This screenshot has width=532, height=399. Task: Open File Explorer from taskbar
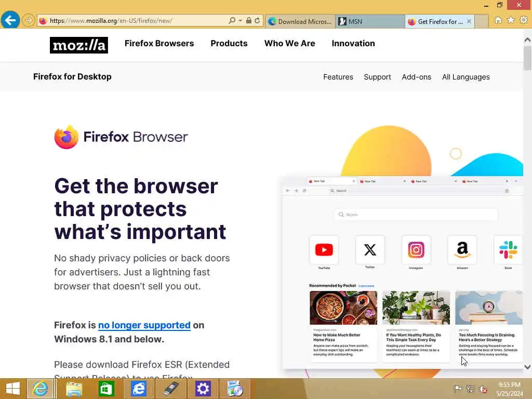click(x=74, y=389)
